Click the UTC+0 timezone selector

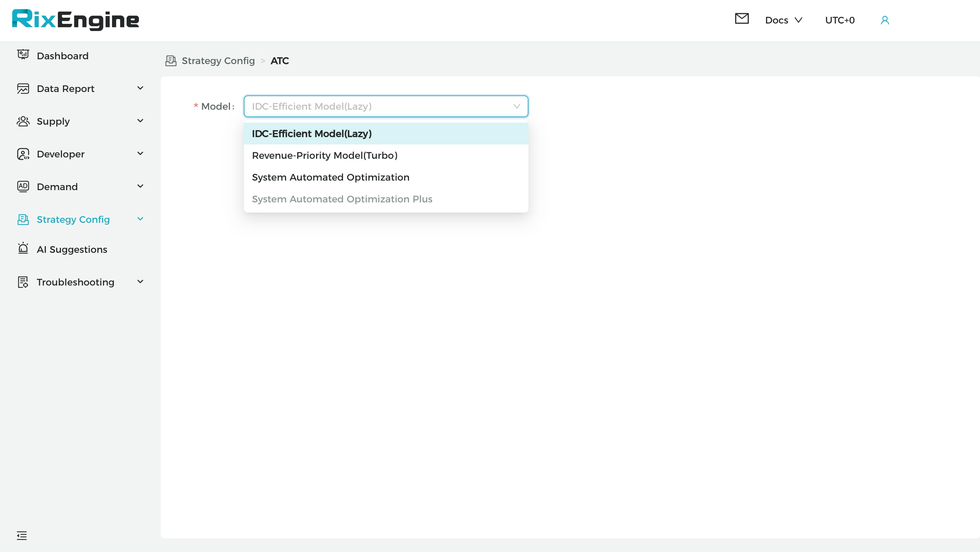pos(840,20)
